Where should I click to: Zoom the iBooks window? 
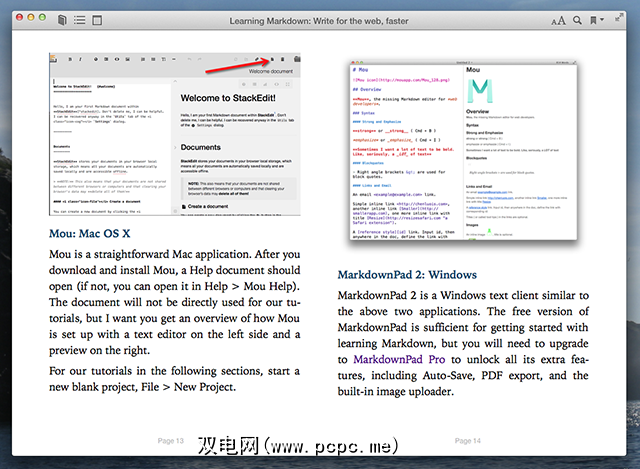(42, 17)
